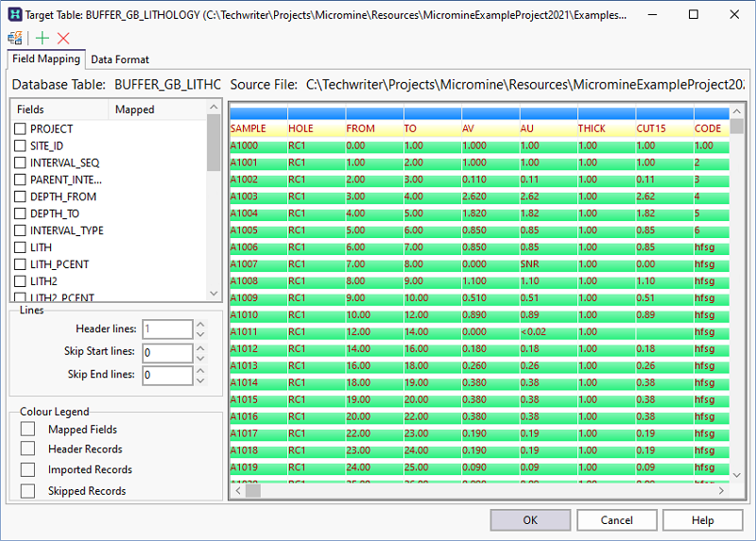The image size is (756, 541).
Task: Click sample cell A1007
Action: [258, 264]
